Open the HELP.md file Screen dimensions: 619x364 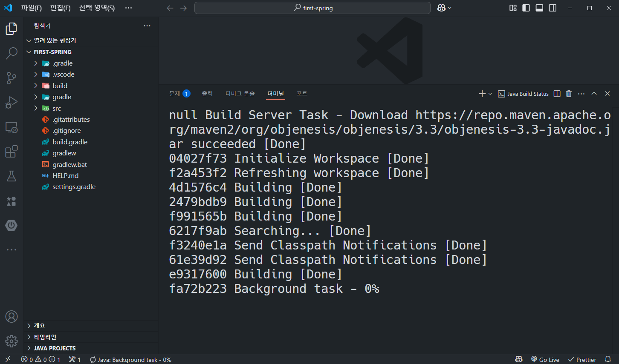tap(91, 176)
